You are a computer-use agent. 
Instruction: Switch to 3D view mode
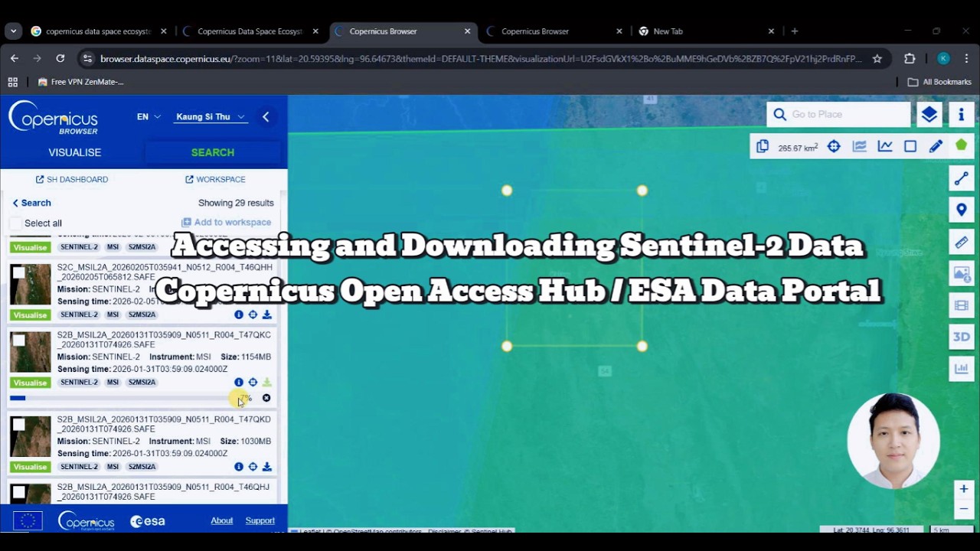point(962,337)
